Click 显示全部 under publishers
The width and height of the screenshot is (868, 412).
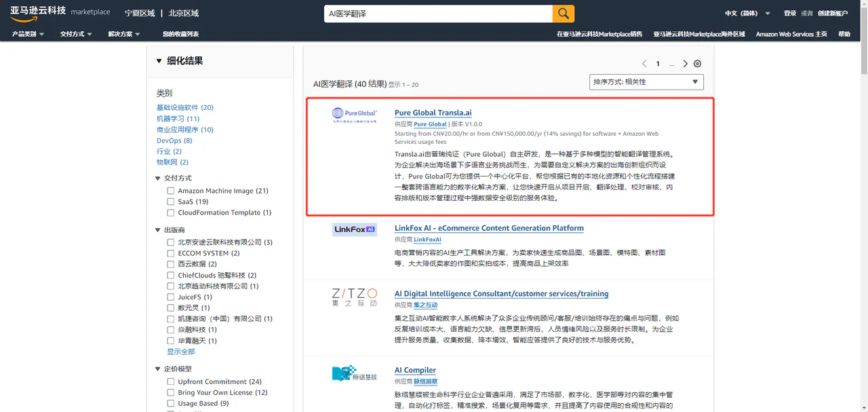[x=181, y=352]
